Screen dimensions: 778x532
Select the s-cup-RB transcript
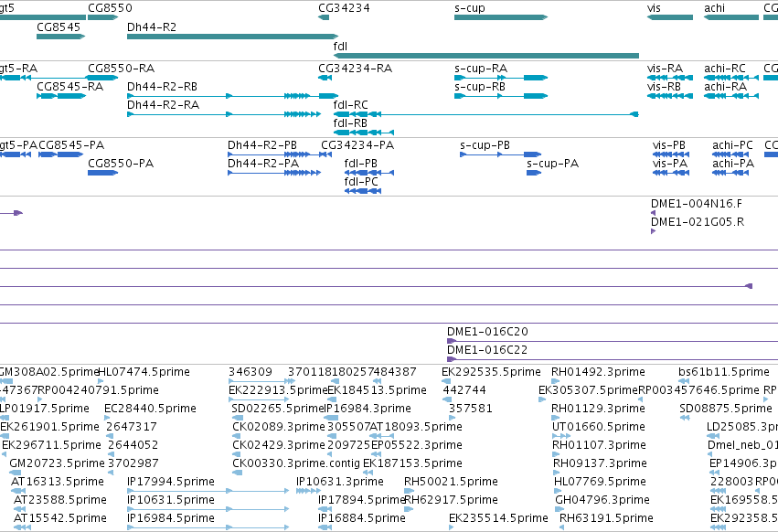[x=501, y=96]
